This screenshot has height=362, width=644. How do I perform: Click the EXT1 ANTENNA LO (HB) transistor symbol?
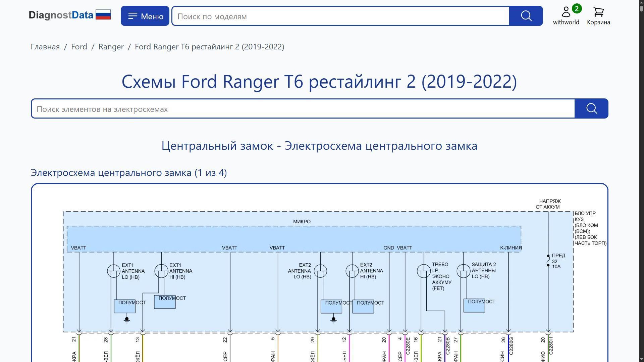113,271
